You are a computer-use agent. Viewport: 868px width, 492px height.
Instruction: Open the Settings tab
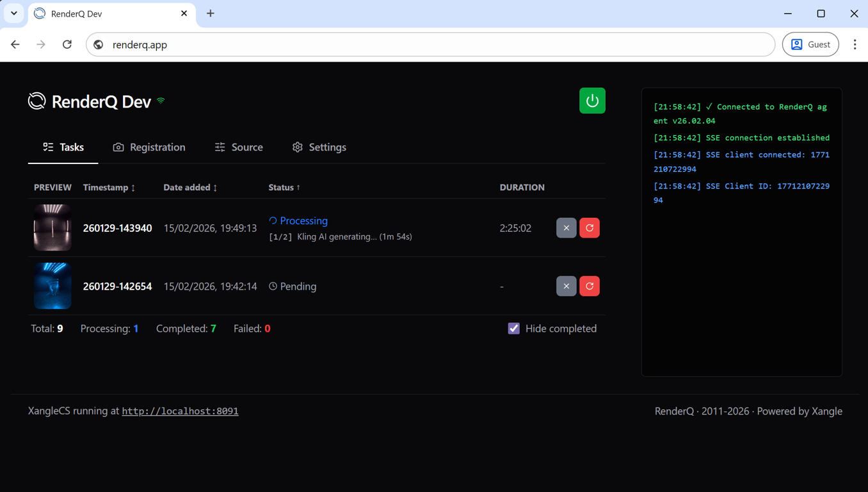[319, 147]
